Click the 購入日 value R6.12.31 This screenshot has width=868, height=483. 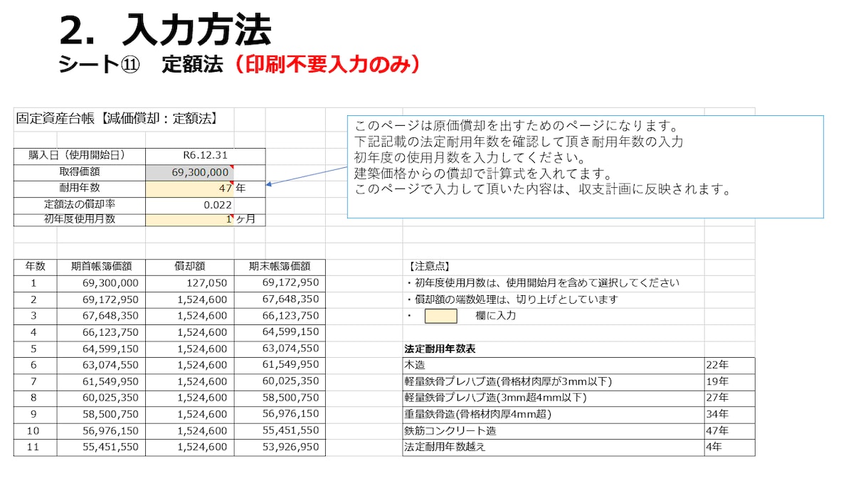[190, 156]
